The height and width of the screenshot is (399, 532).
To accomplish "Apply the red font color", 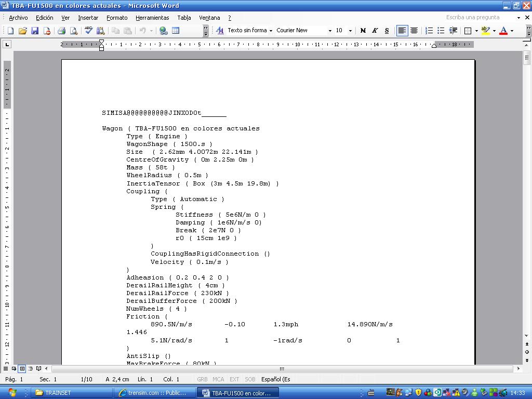I will (x=503, y=31).
